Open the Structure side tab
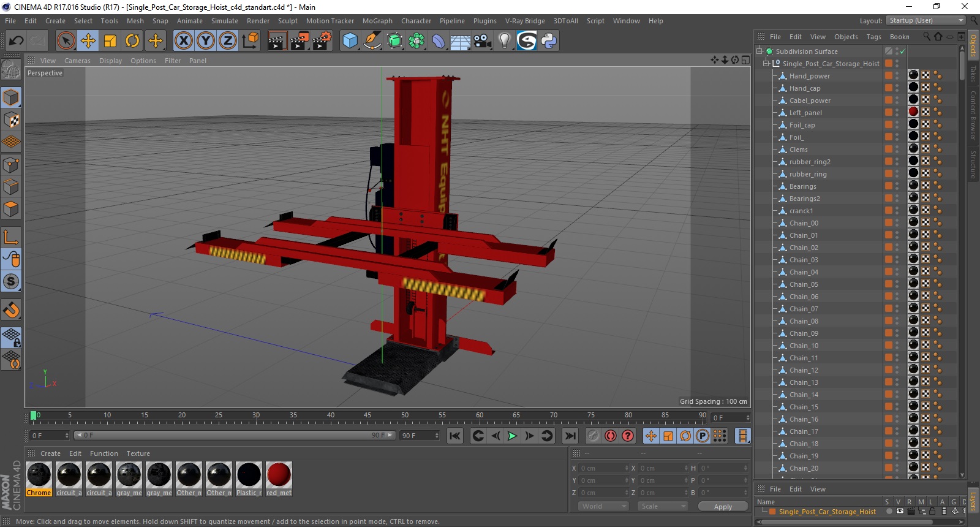 [x=973, y=164]
